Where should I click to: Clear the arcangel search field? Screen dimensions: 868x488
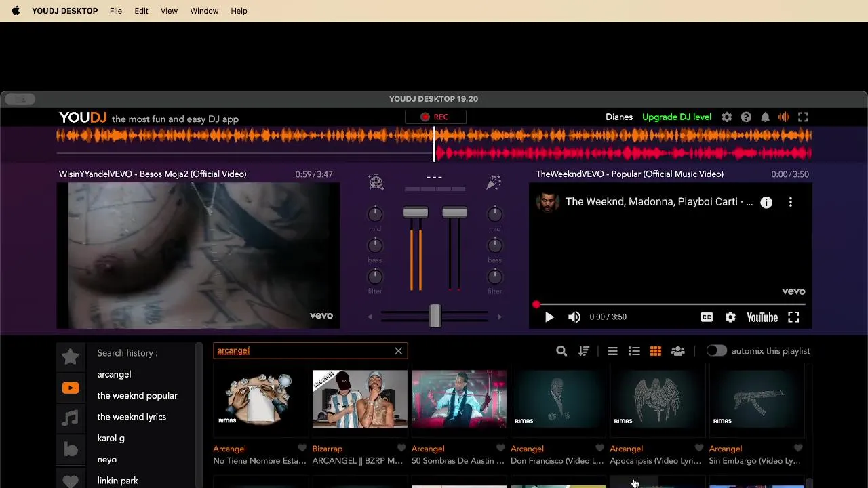pos(399,351)
